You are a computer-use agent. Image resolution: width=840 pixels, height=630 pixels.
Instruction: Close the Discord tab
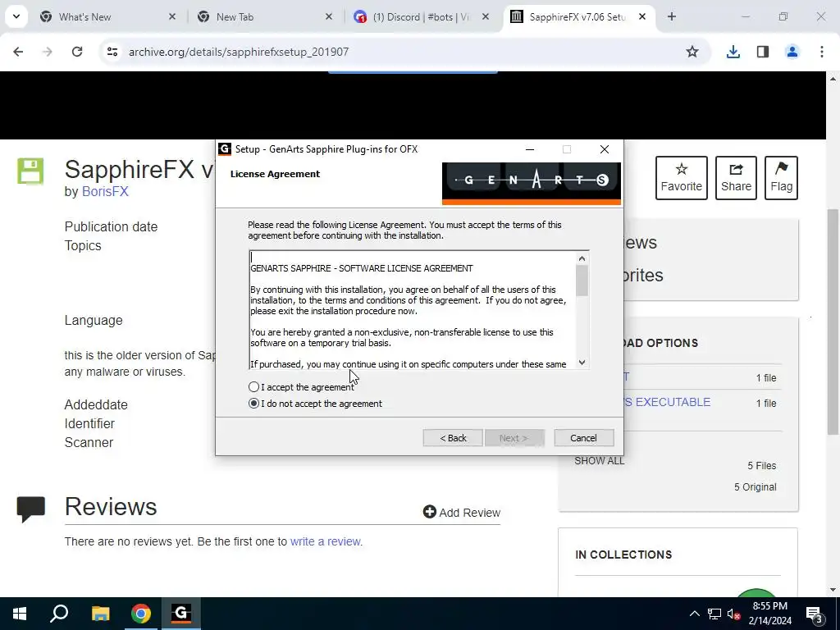pos(486,17)
